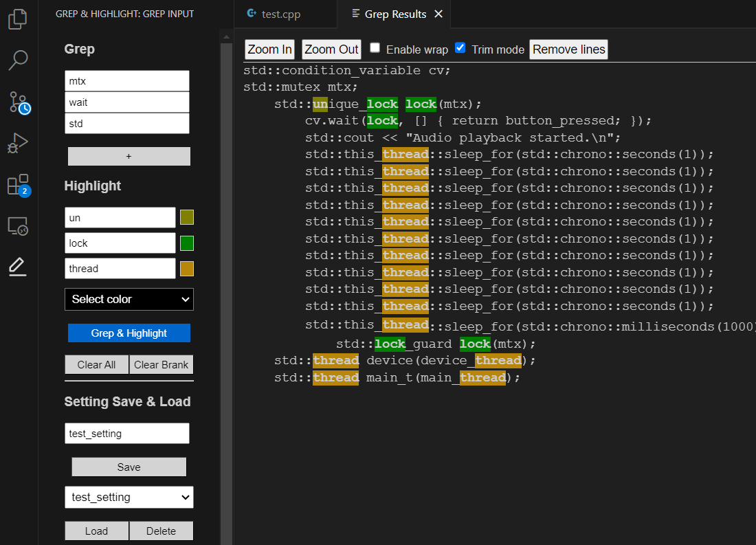This screenshot has height=545, width=756.
Task: Open the Remote Explorer icon
Action: [18, 225]
